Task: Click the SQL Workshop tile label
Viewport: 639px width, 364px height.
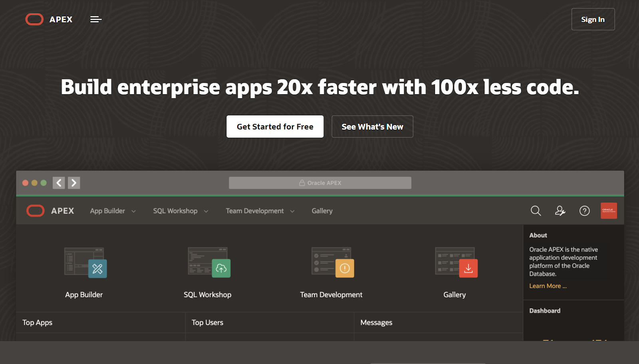Action: click(x=208, y=295)
